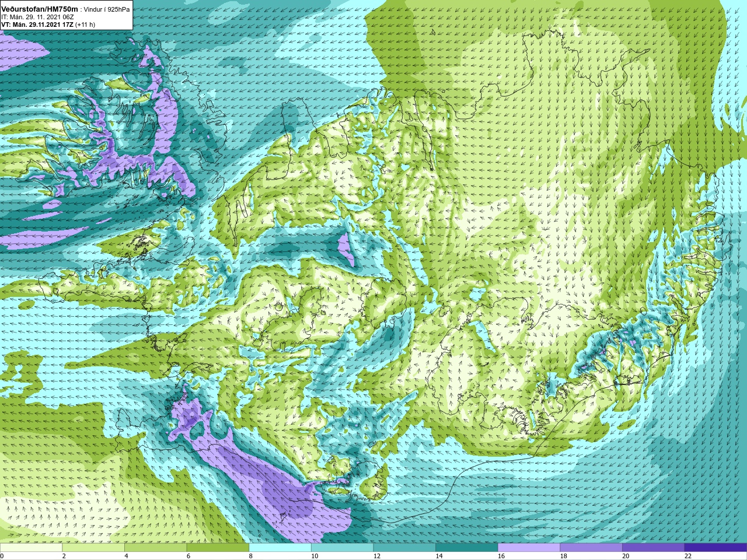Click the 'Vindur í 925hPa' label
Screen dimensions: 747x560
pos(107,9)
